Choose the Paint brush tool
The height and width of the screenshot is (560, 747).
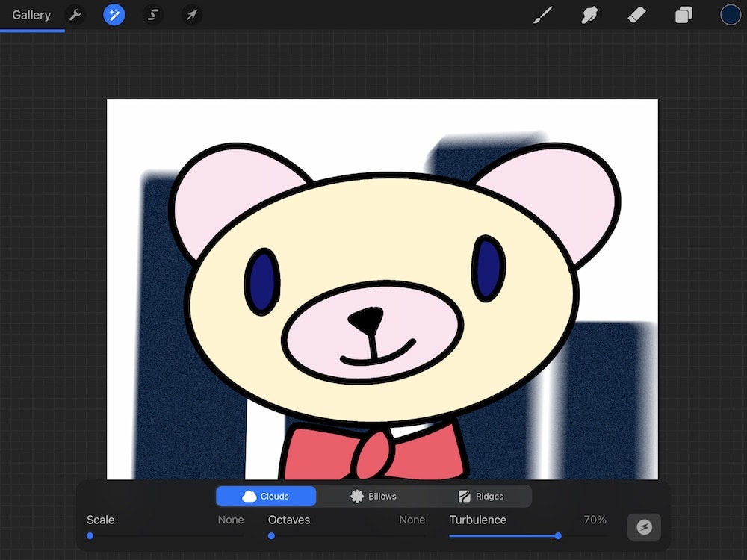coord(543,15)
